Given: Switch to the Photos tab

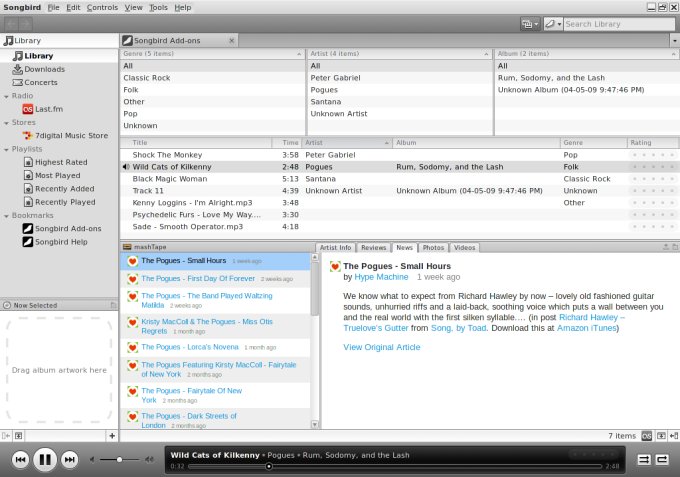Looking at the screenshot, I should 433,247.
